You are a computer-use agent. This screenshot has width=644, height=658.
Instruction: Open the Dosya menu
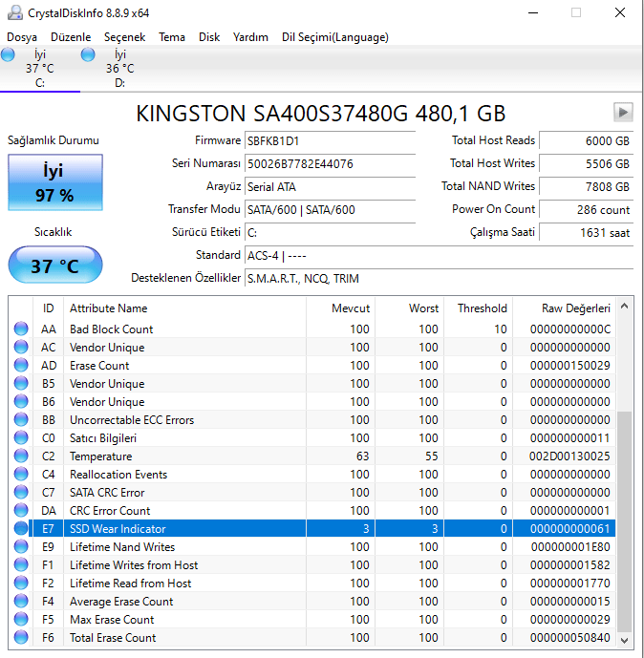click(22, 37)
